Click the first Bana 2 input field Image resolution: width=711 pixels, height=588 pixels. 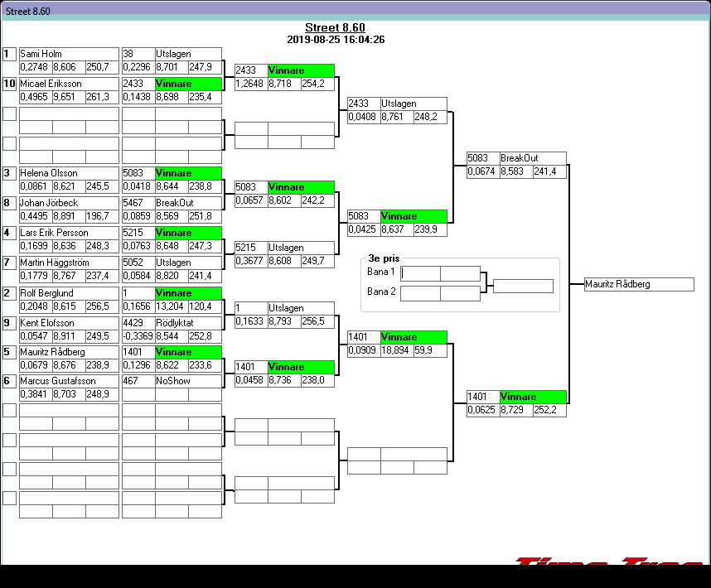[x=420, y=293]
